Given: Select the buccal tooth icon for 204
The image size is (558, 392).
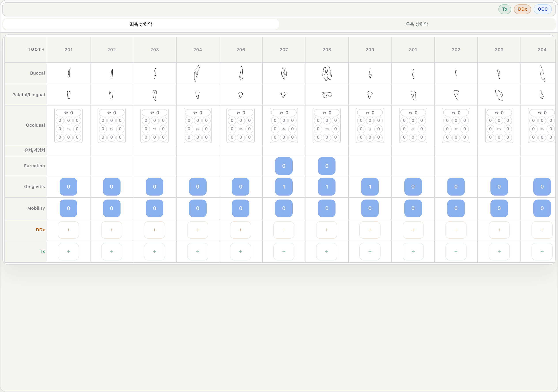Looking at the screenshot, I should click(197, 73).
